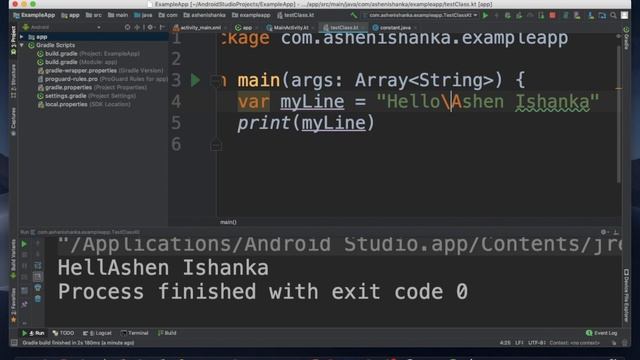640x360 pixels.
Task: Click the green Run button in top toolbar
Action: pos(485,16)
